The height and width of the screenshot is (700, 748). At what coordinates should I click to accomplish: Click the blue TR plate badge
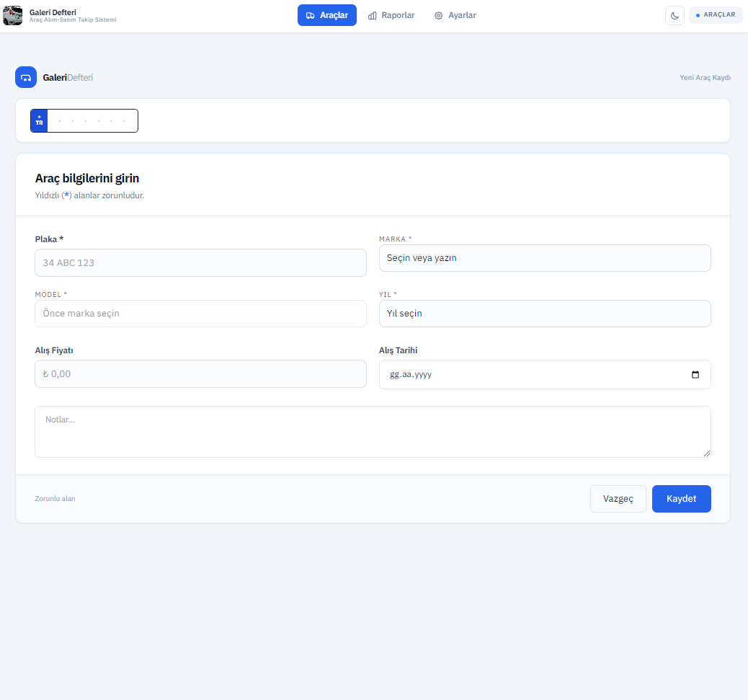coord(39,121)
